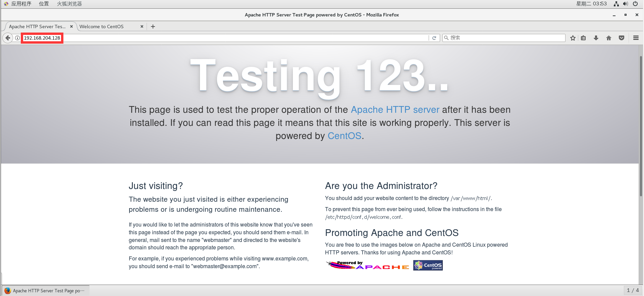This screenshot has width=644, height=296.
Task: Open the downloads arrow icon
Action: [x=596, y=38]
